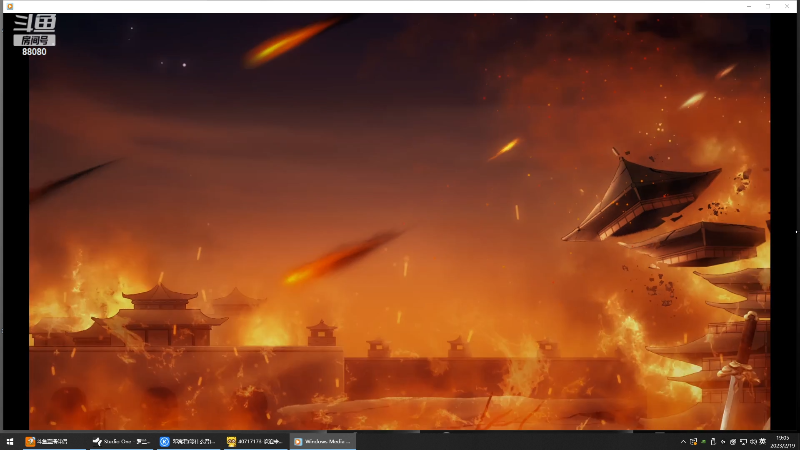Click the Media Player title bar icon

pyautogui.click(x=10, y=6)
